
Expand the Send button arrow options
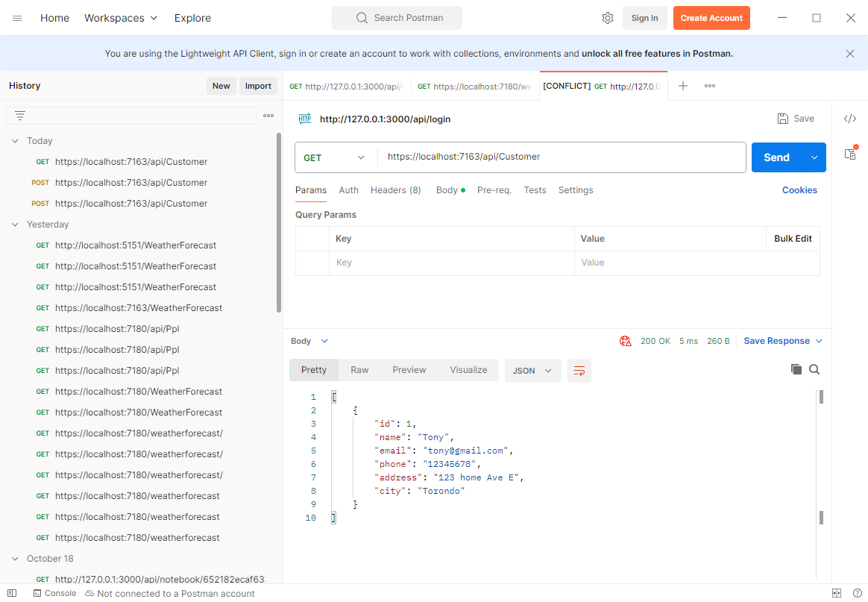pos(814,157)
